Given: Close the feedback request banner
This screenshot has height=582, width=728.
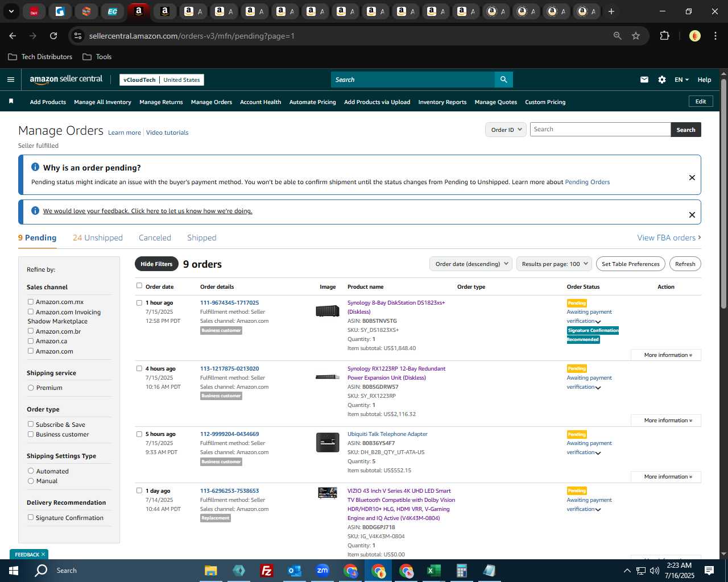Looking at the screenshot, I should click(692, 214).
